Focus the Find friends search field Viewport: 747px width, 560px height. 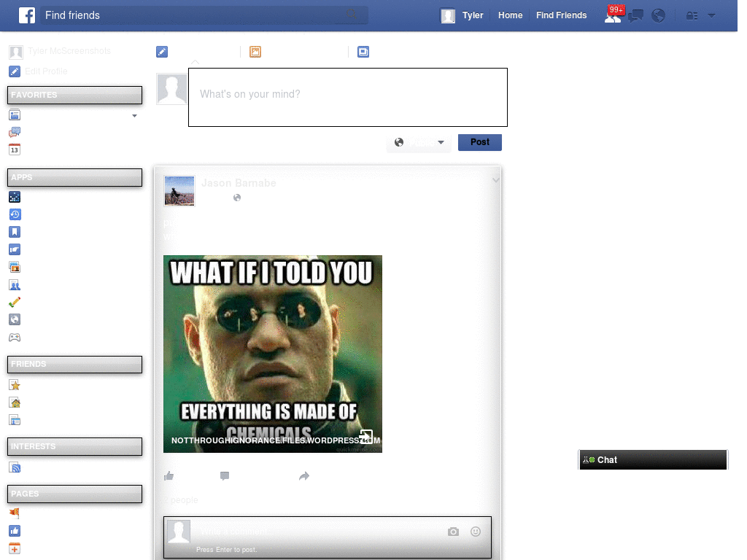click(x=204, y=15)
